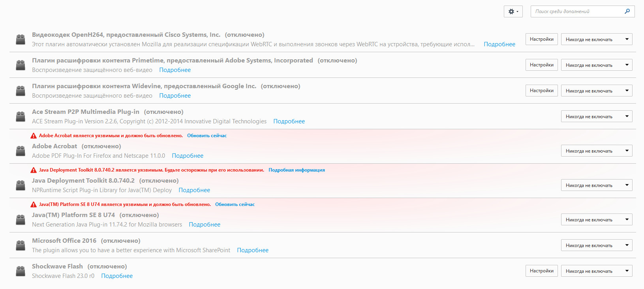
Task: Open Shockwave Flash Настройки button
Action: (x=541, y=271)
